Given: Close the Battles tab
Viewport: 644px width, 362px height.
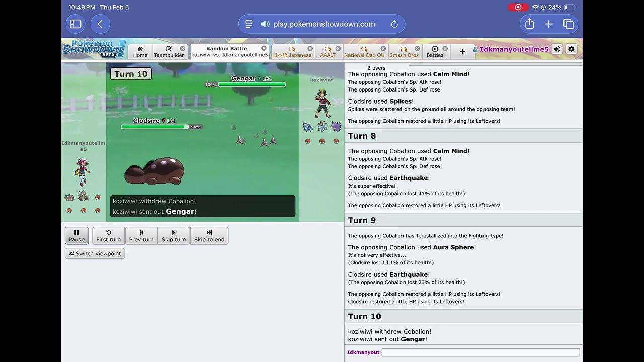Looking at the screenshot, I should 445,49.
